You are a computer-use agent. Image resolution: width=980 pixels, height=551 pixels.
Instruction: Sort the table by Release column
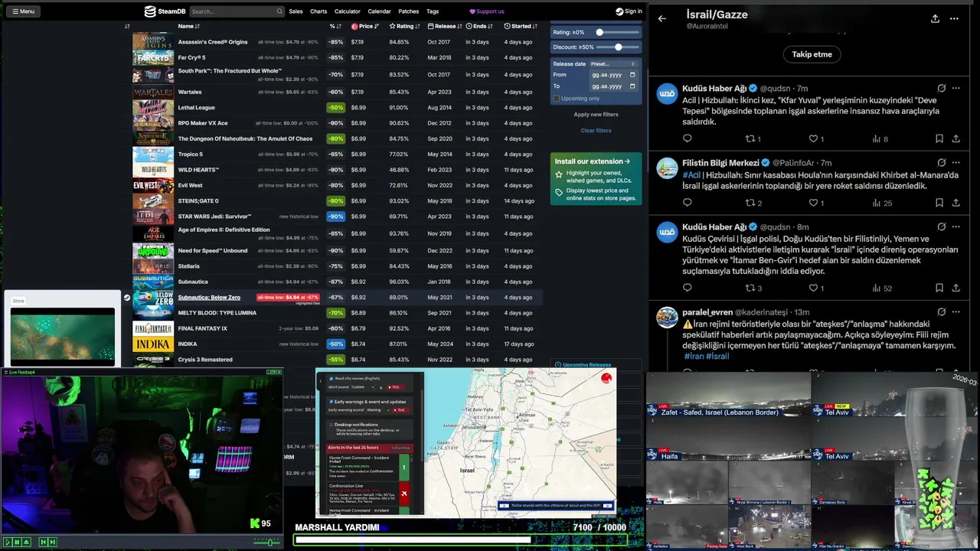[445, 26]
